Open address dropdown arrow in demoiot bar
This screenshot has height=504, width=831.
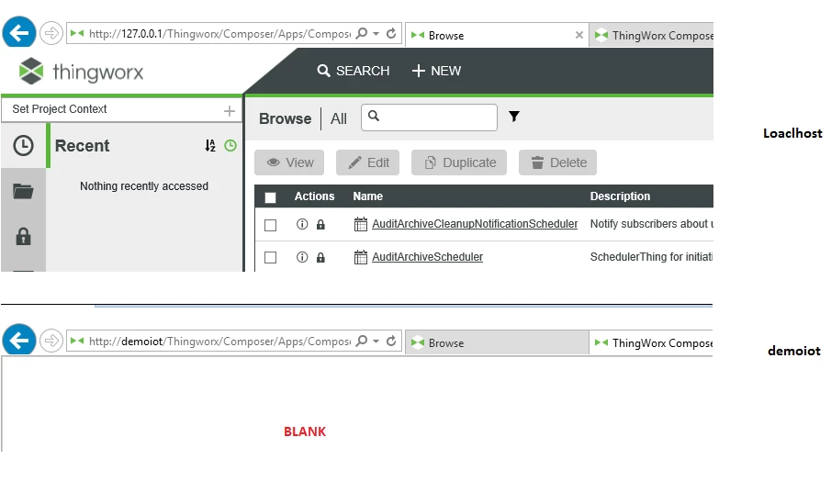376,341
